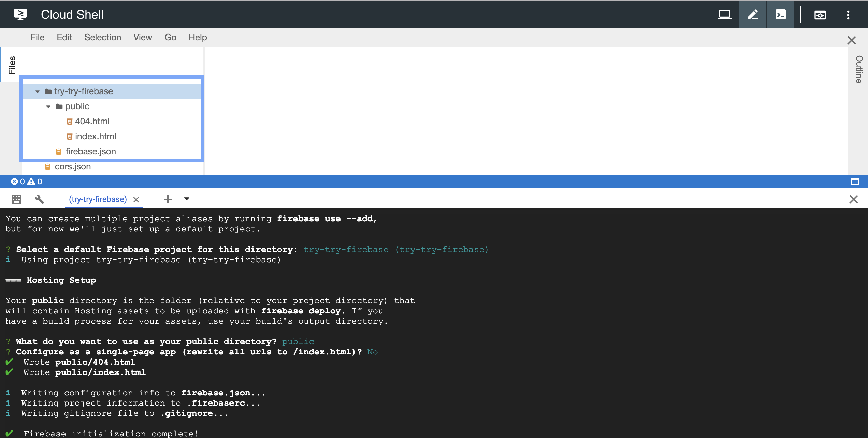Open terminal settings wrench icon
Viewport: 868px width, 438px height.
40,199
